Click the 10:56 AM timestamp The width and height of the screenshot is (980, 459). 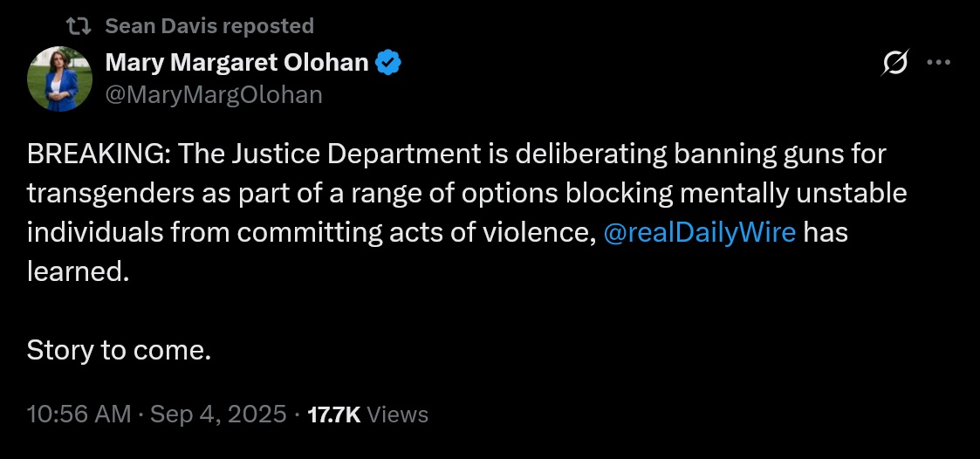click(79, 414)
